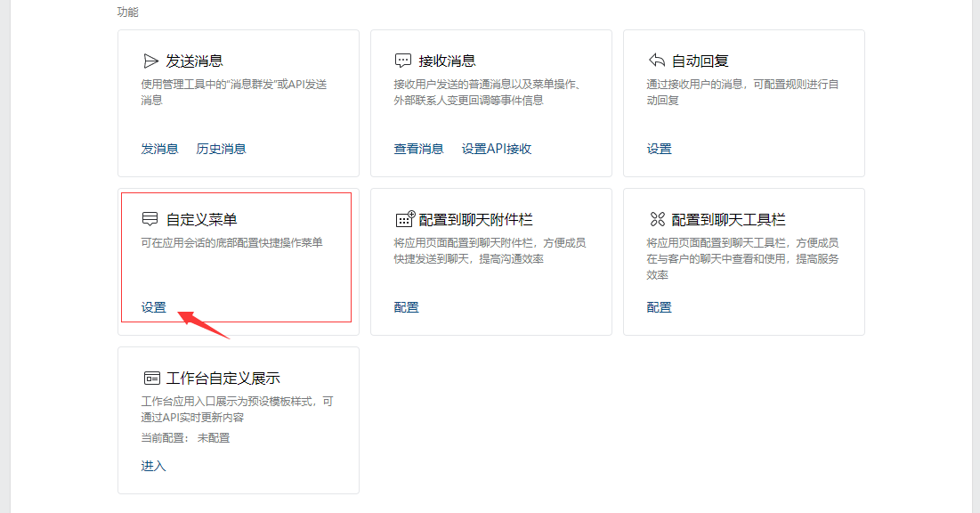Click the 当前配置: 未配置 status text

click(185, 438)
